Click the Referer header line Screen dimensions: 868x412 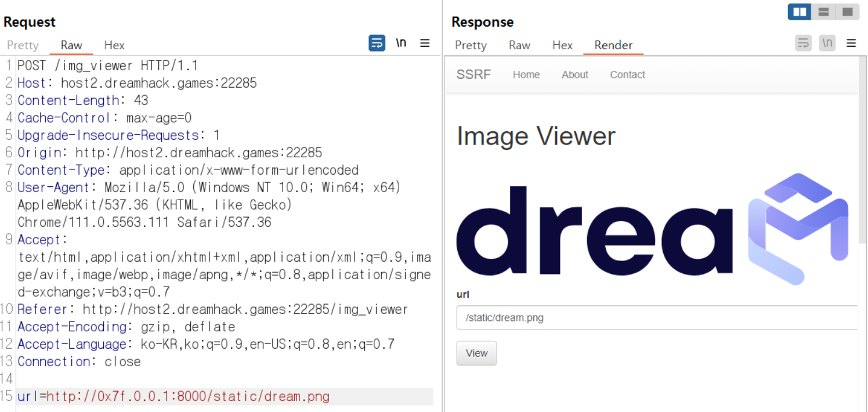pyautogui.click(x=213, y=309)
